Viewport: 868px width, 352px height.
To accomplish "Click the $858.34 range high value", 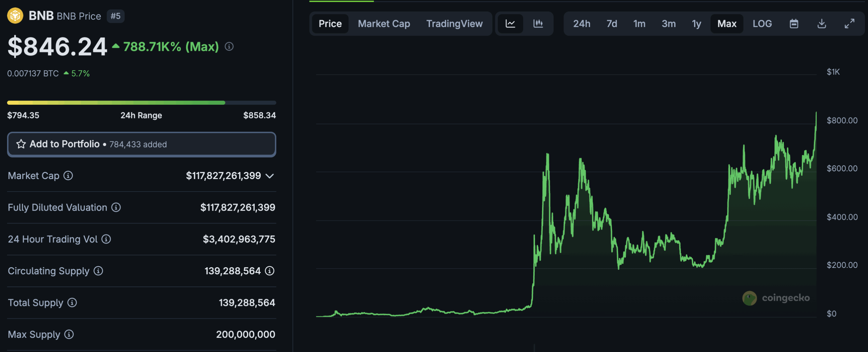I will (x=260, y=115).
